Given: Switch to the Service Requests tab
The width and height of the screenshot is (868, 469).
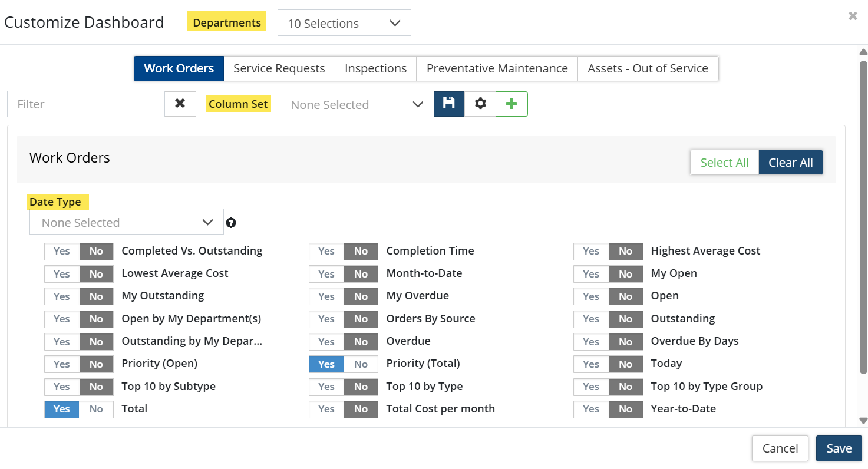Looking at the screenshot, I should 279,68.
